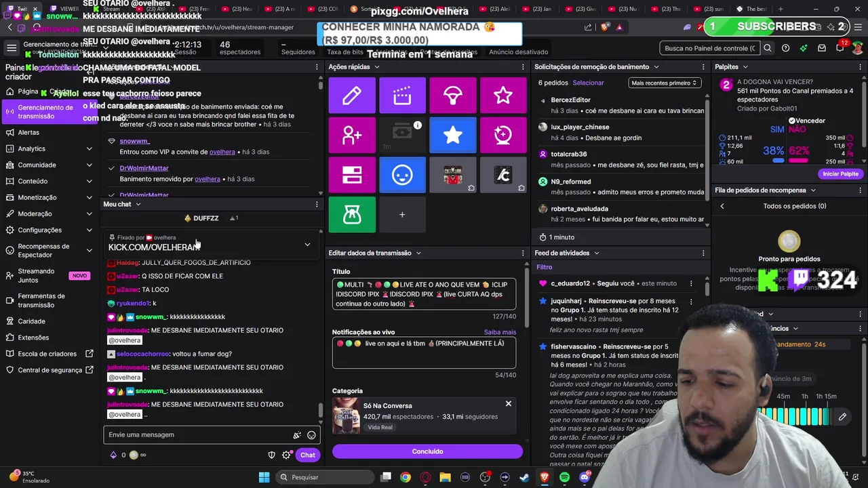Click the Saiba mais link
The width and height of the screenshot is (868, 488).
click(x=500, y=332)
